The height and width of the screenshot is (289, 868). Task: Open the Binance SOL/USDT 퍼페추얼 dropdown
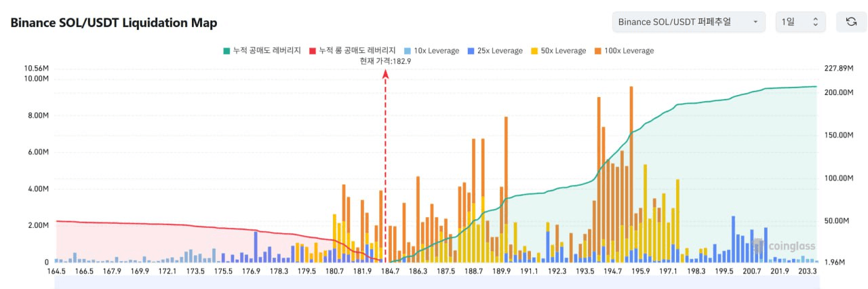(688, 22)
